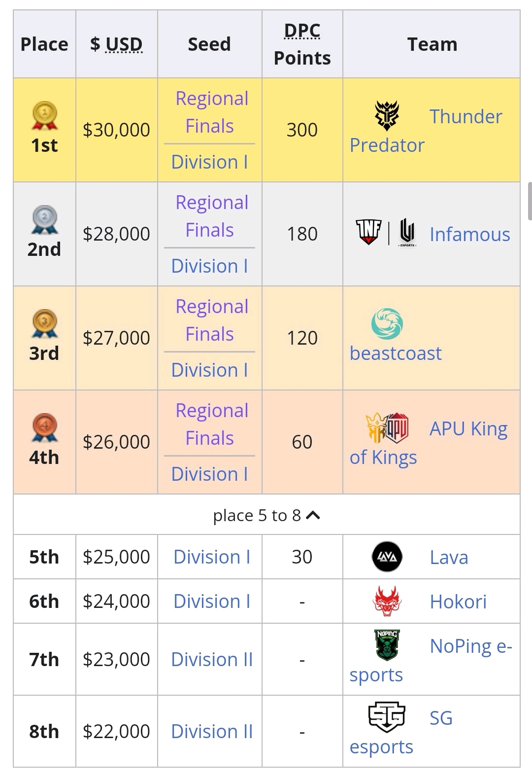Open Division I link in 5th place row

pyautogui.click(x=212, y=557)
